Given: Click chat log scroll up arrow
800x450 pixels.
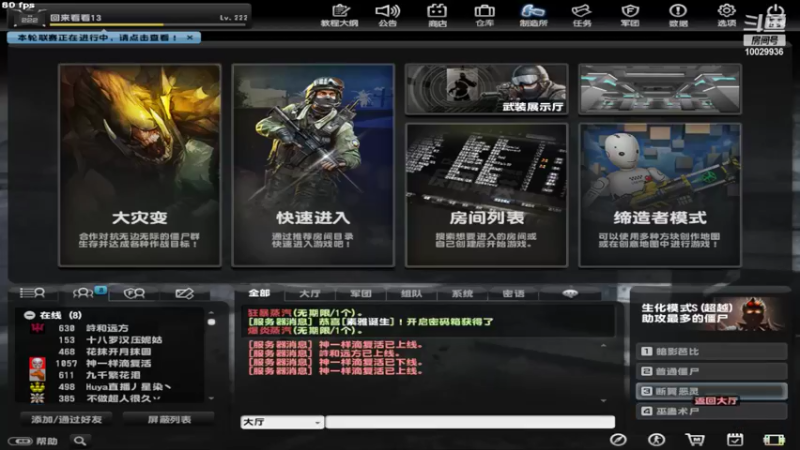Looking at the screenshot, I should click(604, 345).
